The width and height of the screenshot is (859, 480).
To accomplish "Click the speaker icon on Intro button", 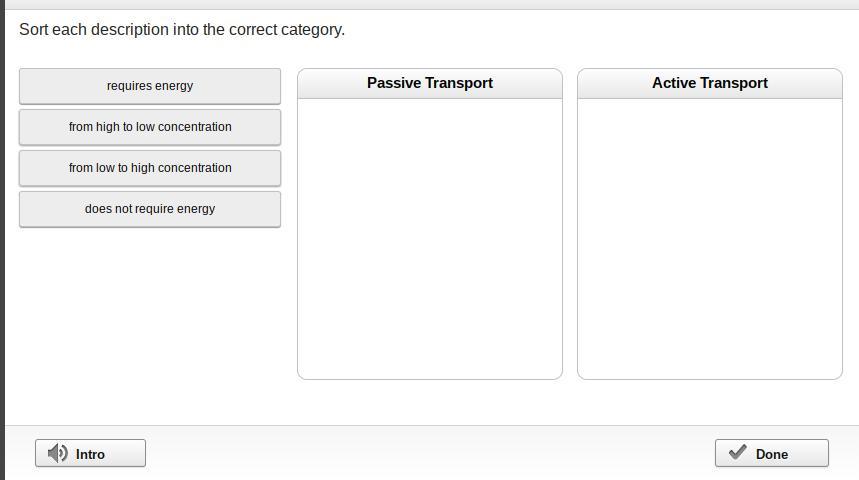I will pyautogui.click(x=58, y=453).
